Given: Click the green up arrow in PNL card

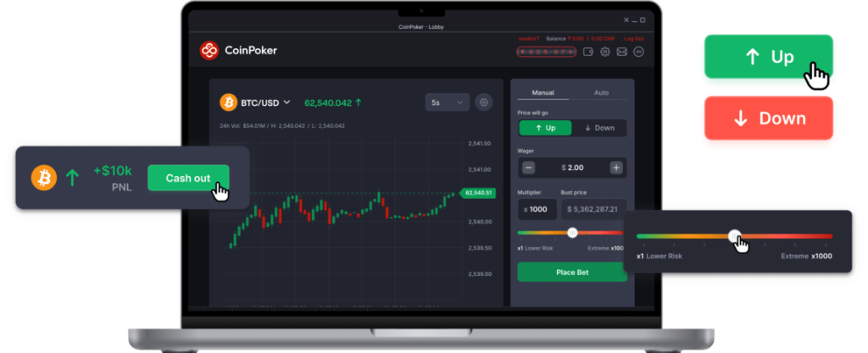Looking at the screenshot, I should click(73, 178).
